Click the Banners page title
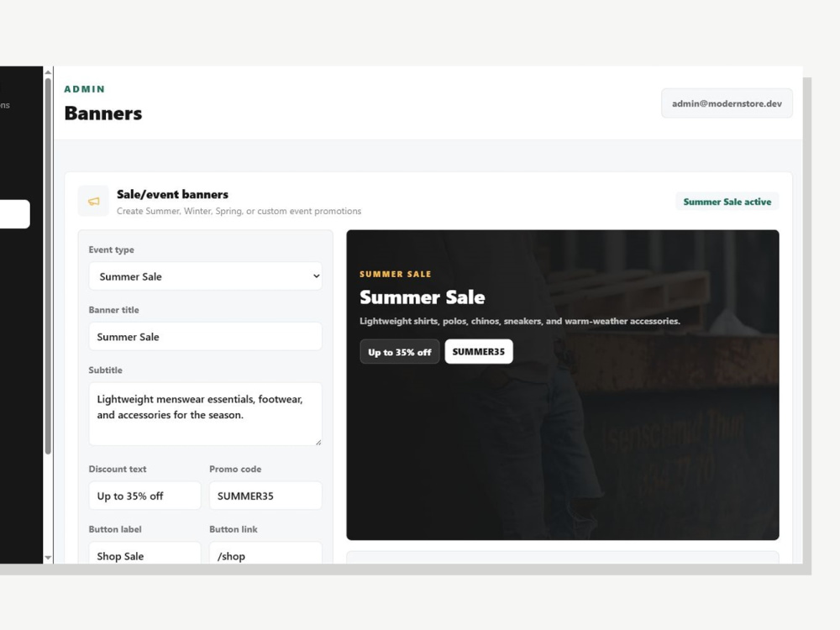This screenshot has width=840, height=630. (103, 113)
